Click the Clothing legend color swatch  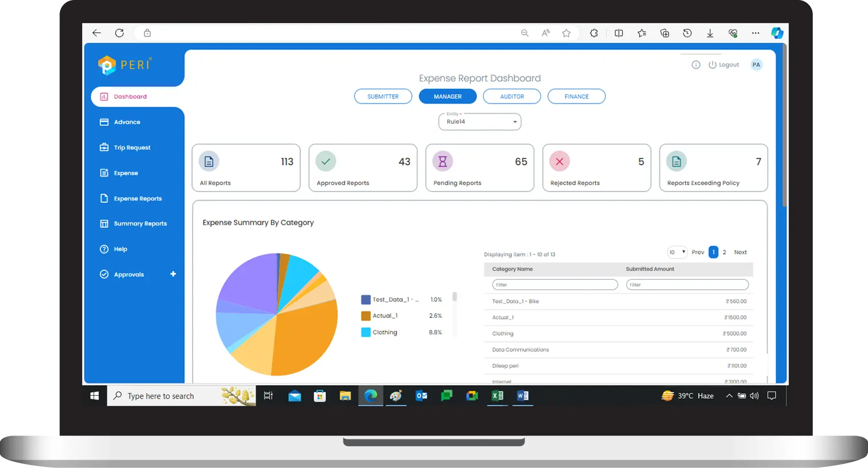pyautogui.click(x=366, y=332)
